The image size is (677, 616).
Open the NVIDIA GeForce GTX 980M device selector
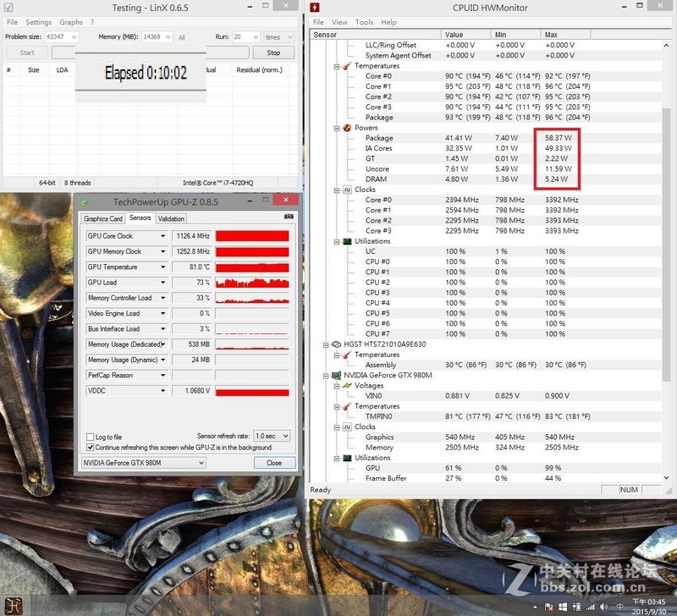point(142,462)
